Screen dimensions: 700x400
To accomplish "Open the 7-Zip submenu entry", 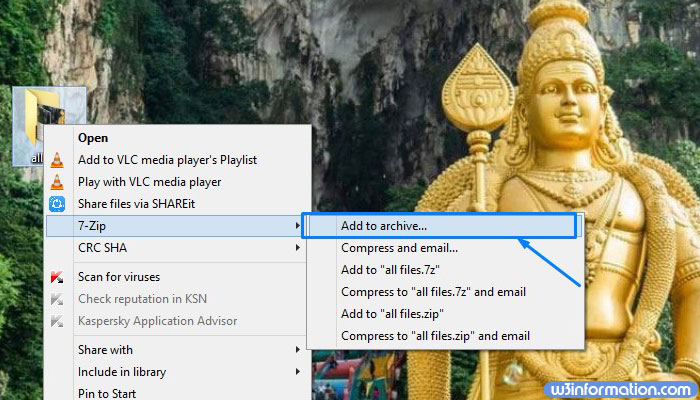I will click(x=175, y=226).
